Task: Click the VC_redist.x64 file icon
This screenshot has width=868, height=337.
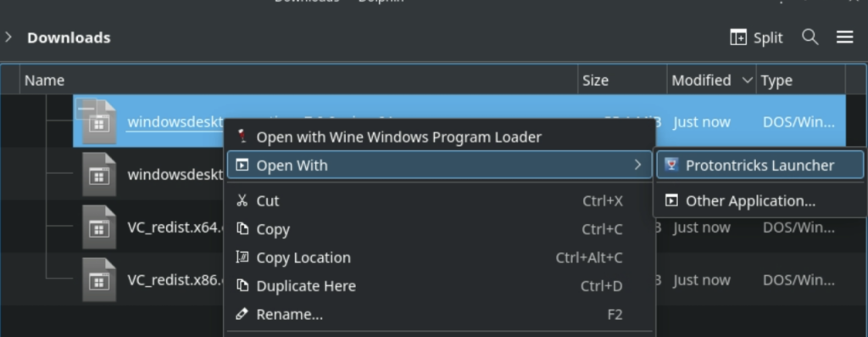Action: click(x=99, y=227)
